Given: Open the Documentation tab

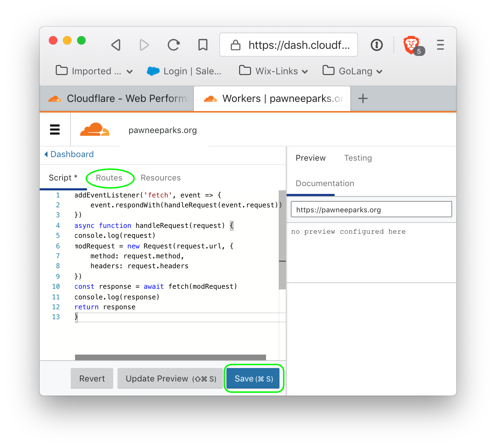Looking at the screenshot, I should tap(325, 183).
